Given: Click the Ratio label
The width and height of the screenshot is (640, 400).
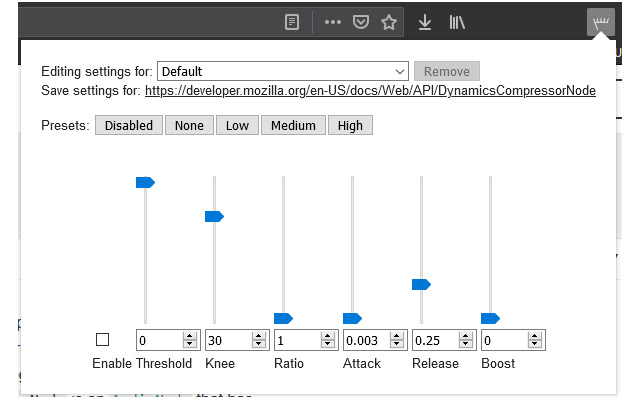Looking at the screenshot, I should (x=289, y=363).
